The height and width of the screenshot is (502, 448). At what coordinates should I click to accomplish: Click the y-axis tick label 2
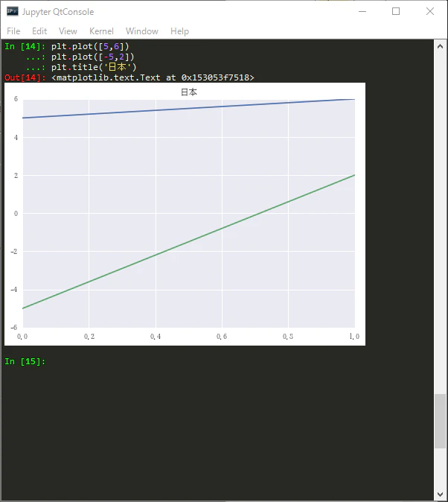(x=16, y=176)
